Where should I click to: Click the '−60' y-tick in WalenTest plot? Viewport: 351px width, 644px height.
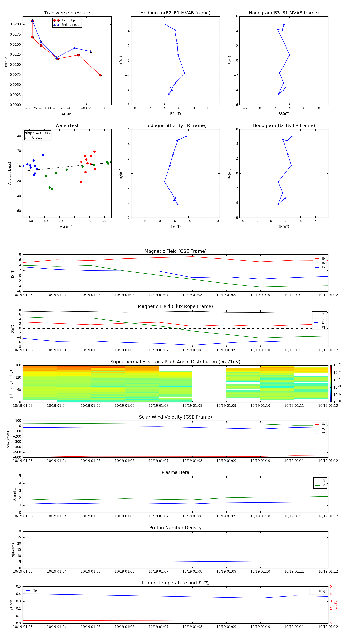[x=18, y=211]
